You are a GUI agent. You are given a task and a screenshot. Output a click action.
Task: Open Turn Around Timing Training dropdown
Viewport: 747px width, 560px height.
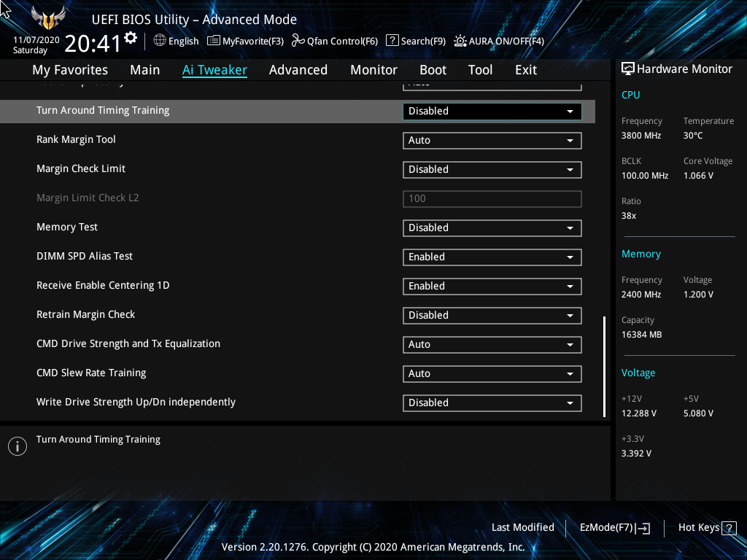(x=492, y=111)
